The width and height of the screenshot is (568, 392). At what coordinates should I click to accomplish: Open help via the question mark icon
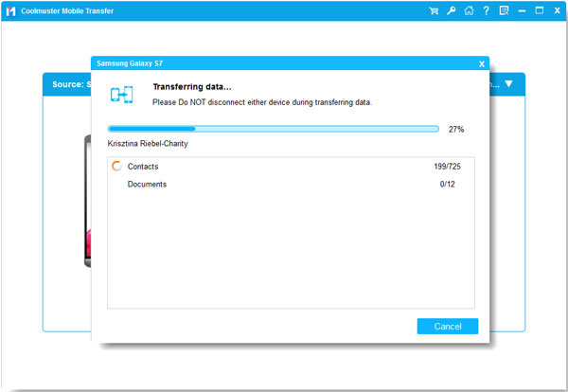click(x=485, y=11)
